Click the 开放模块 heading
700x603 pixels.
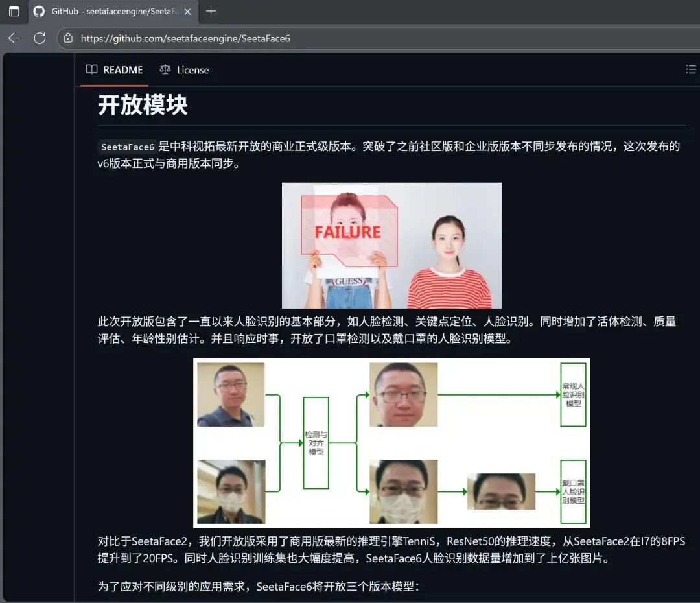(x=141, y=105)
